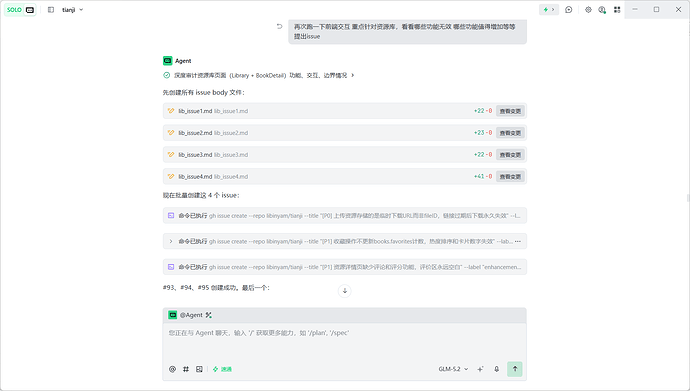
Task: View changes for lib_issue3.md
Action: pos(510,155)
